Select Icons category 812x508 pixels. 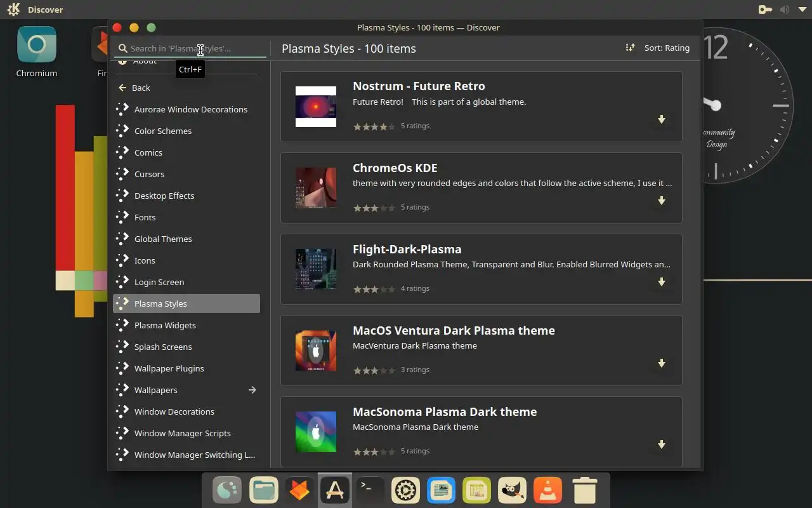click(x=187, y=260)
